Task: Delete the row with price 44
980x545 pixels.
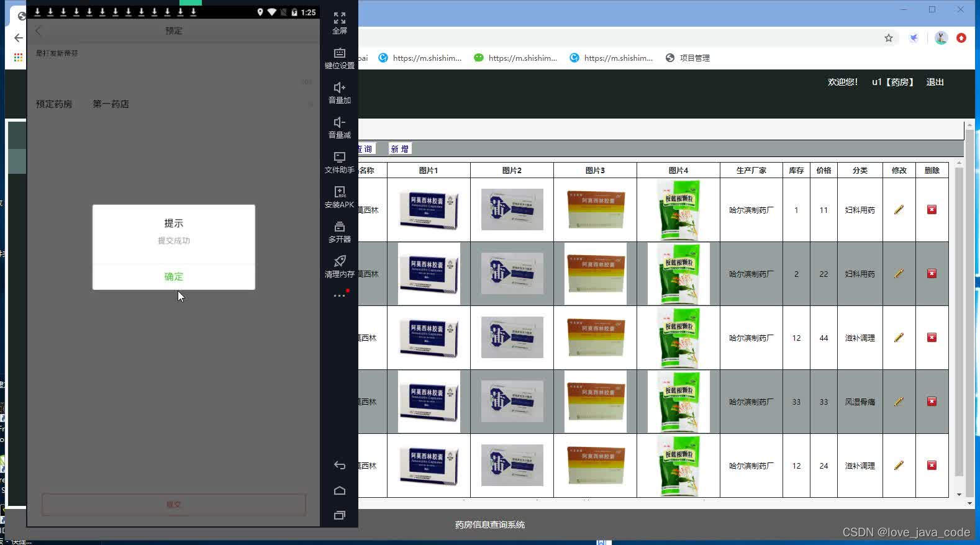Action: (932, 338)
